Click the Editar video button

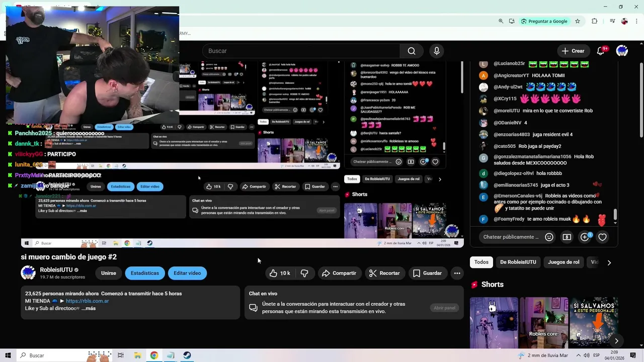[x=187, y=273]
